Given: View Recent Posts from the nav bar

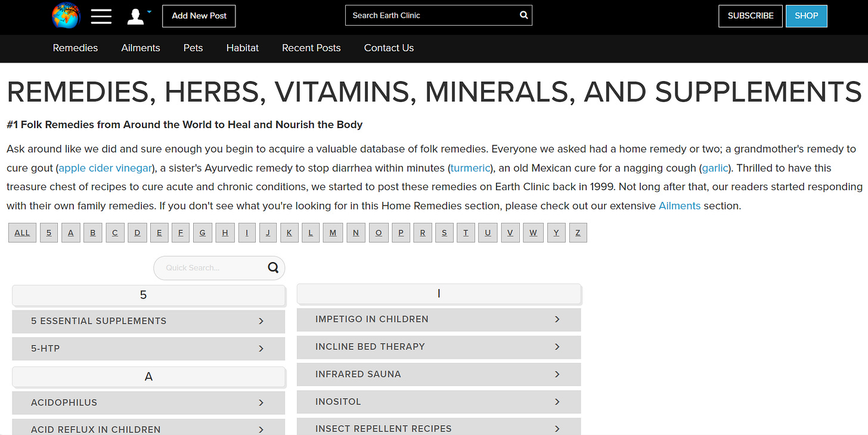Looking at the screenshot, I should (311, 48).
